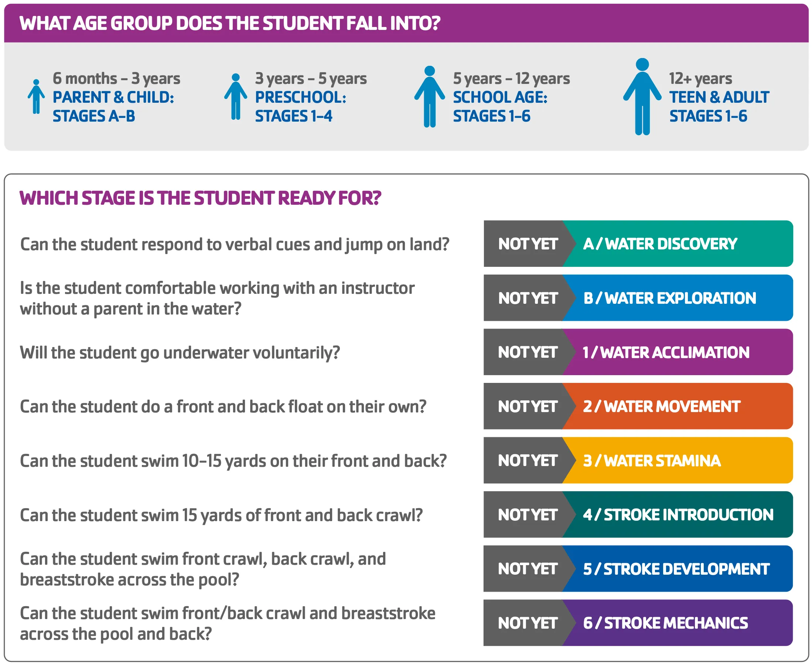Choose the 4 / Stroke Introduction stage
812x666 pixels.
coord(677,514)
